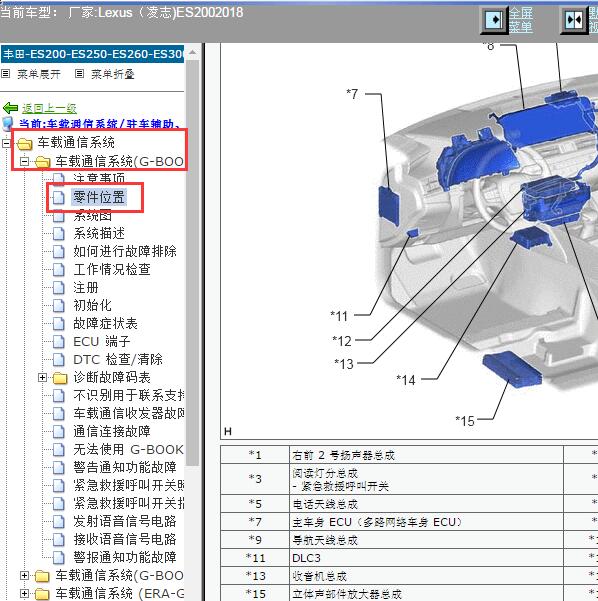Collapse the top 车载通信系统 folder

click(x=6, y=143)
